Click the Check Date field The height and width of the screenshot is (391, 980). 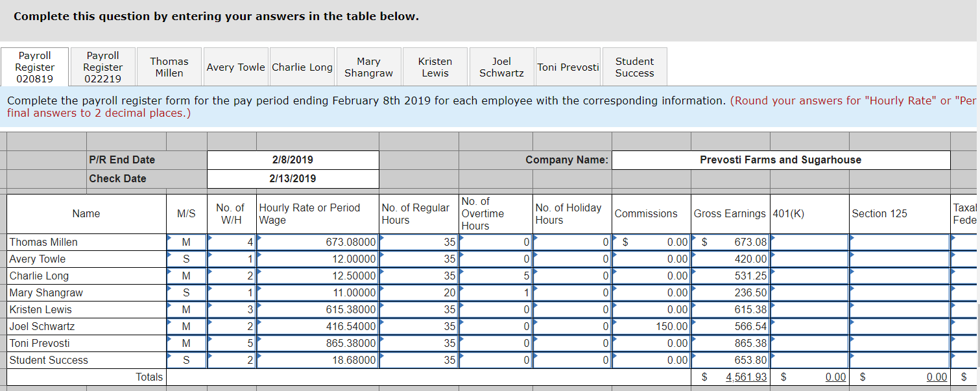point(293,178)
